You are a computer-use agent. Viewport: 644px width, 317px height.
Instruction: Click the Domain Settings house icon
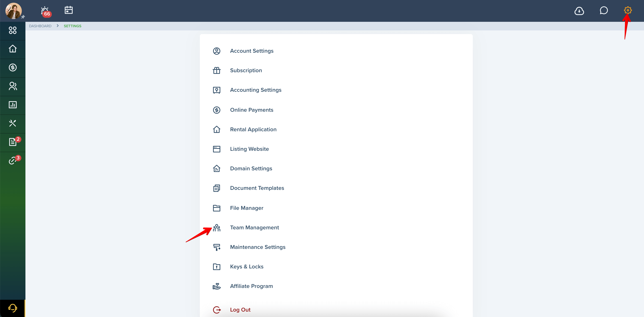(x=216, y=168)
